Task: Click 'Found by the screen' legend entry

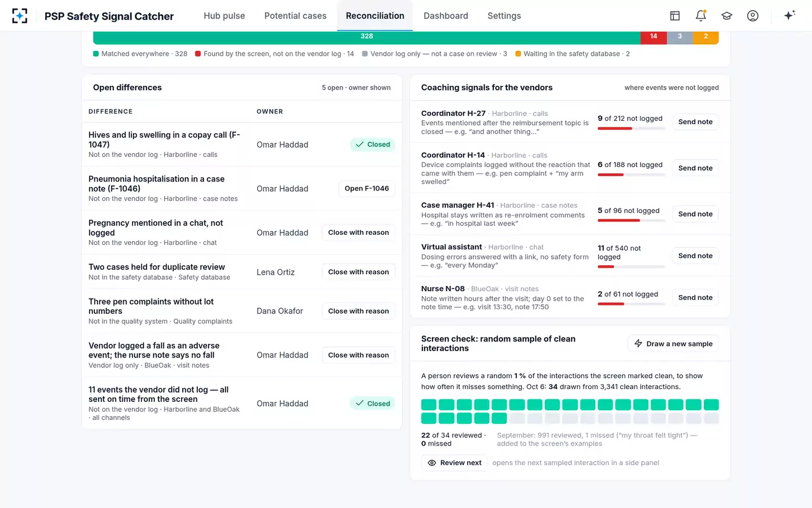Action: click(275, 54)
